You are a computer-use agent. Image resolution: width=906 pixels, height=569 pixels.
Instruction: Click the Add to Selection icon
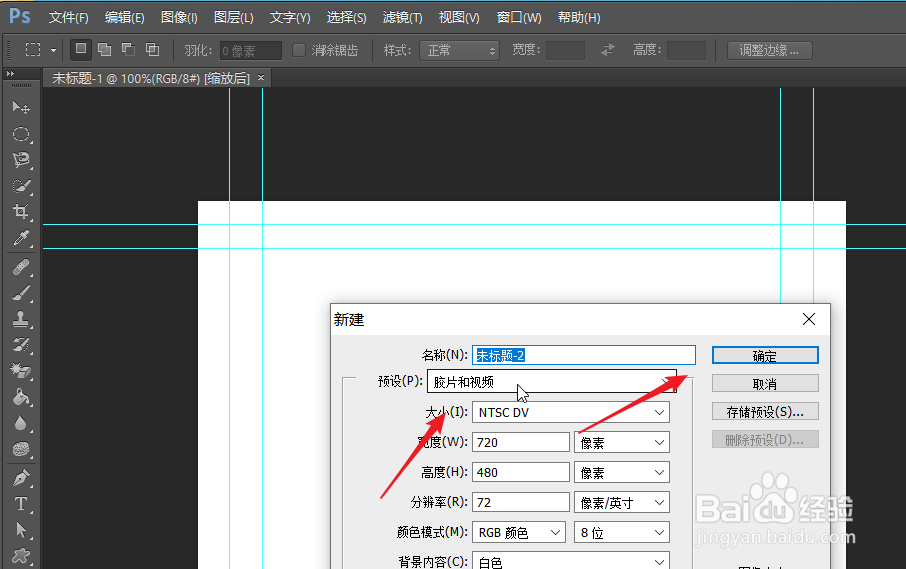click(x=105, y=50)
